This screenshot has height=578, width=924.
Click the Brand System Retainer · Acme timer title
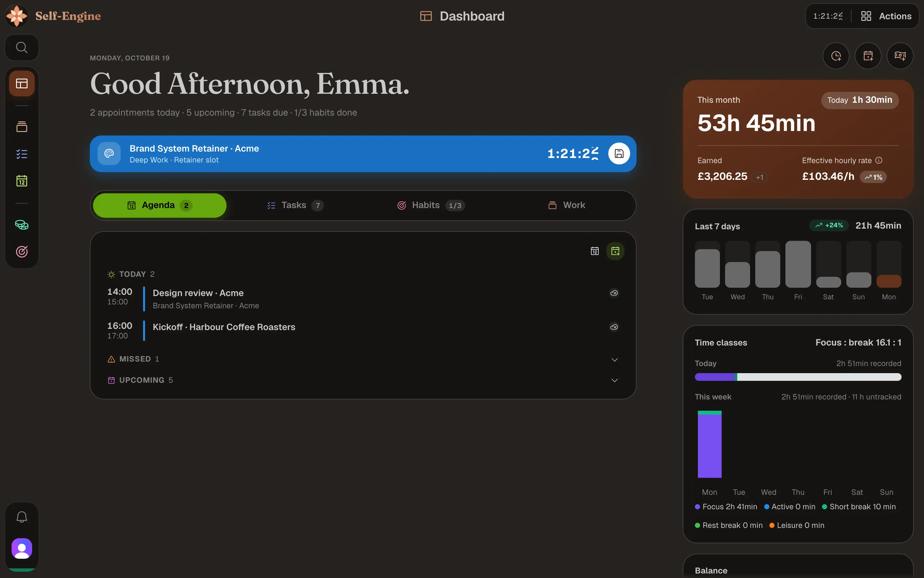(194, 148)
